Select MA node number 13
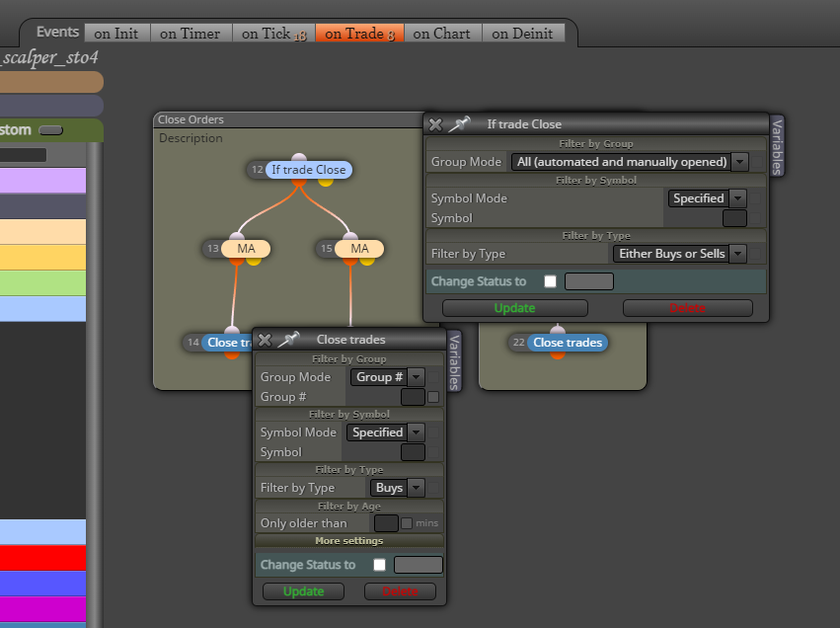Screen dimensions: 840x628 pyautogui.click(x=246, y=249)
